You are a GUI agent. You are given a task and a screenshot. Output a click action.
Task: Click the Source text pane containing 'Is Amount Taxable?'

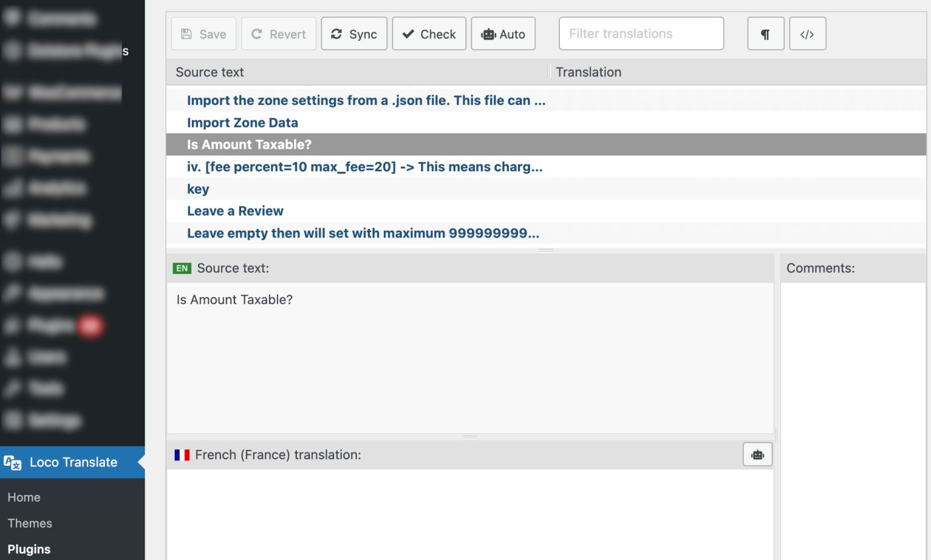click(x=470, y=358)
